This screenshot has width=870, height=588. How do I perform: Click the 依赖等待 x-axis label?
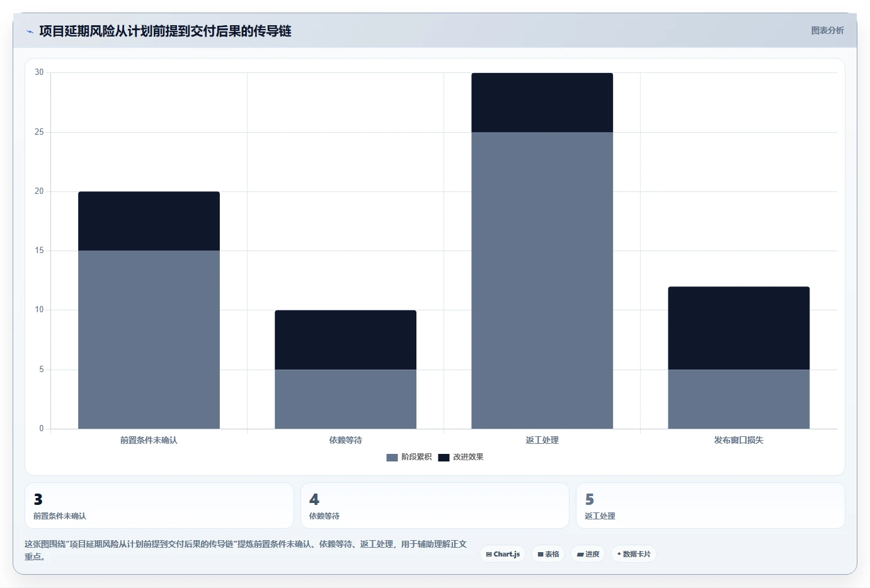(345, 440)
